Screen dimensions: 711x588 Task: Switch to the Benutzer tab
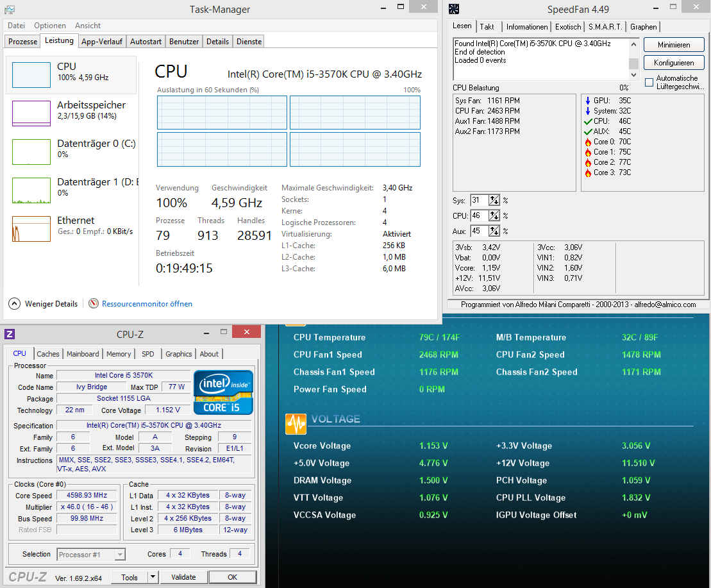click(184, 41)
